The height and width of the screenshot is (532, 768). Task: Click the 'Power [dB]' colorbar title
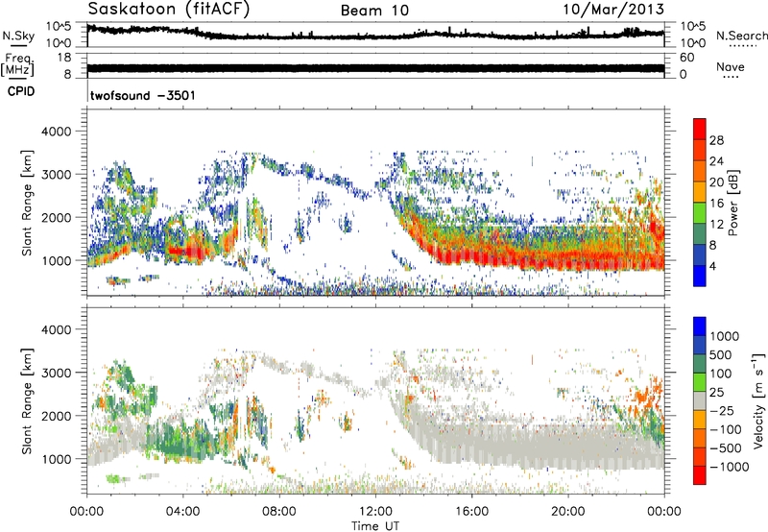[732, 203]
